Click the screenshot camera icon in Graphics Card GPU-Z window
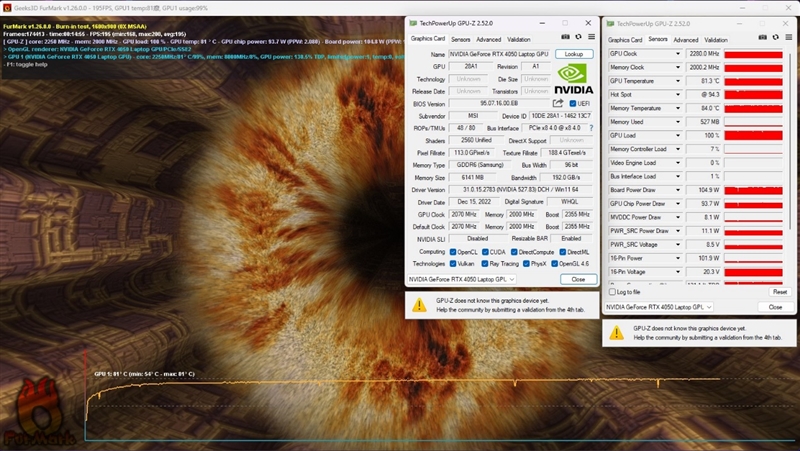This screenshot has width=800, height=451. pyautogui.click(x=565, y=37)
